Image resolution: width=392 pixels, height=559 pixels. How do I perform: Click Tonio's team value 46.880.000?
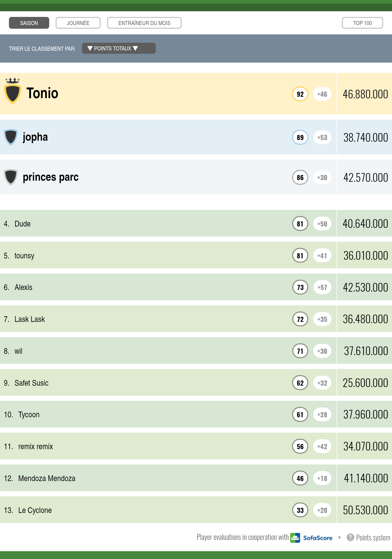[x=365, y=94]
